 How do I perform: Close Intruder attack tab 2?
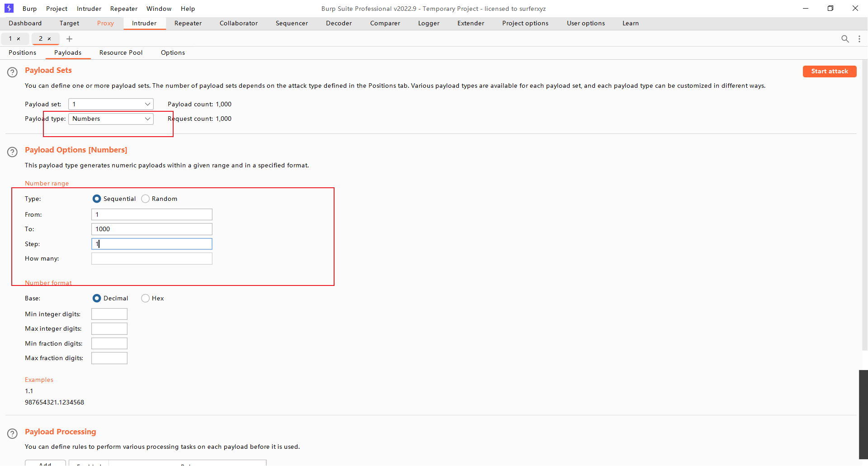(49, 39)
